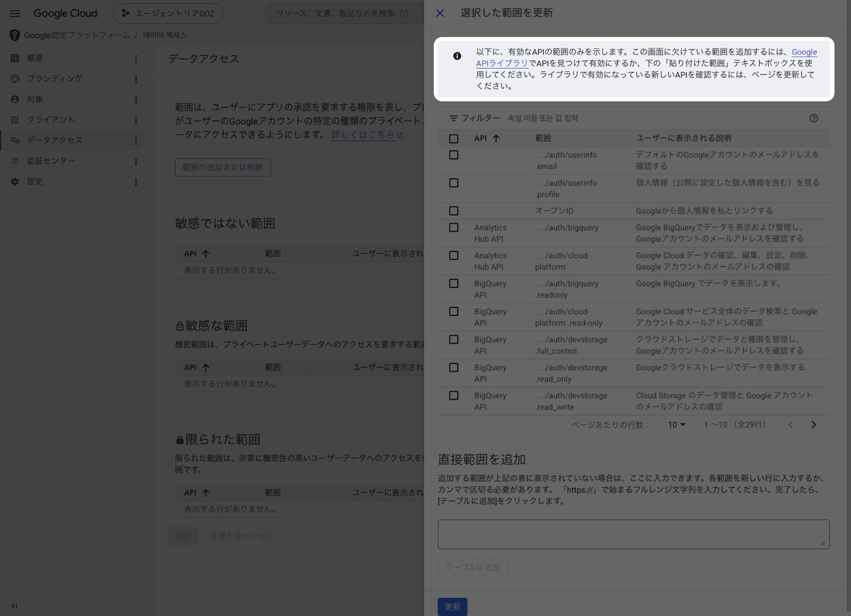Open 設定 in the sidebar
Image resolution: width=851 pixels, height=616 pixels.
pos(35,182)
